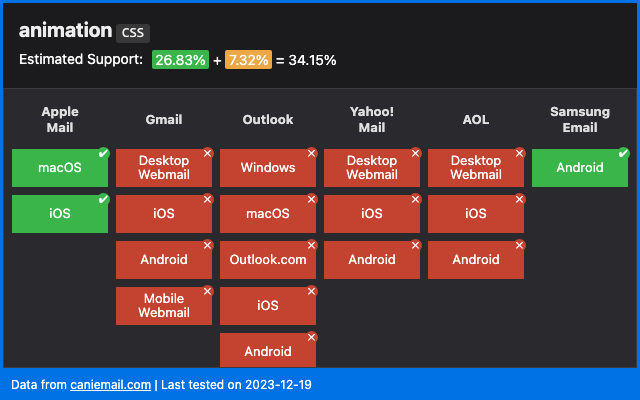640x400 pixels.
Task: Click the X icon on Yahoo! Mail iOS
Action: (415, 199)
